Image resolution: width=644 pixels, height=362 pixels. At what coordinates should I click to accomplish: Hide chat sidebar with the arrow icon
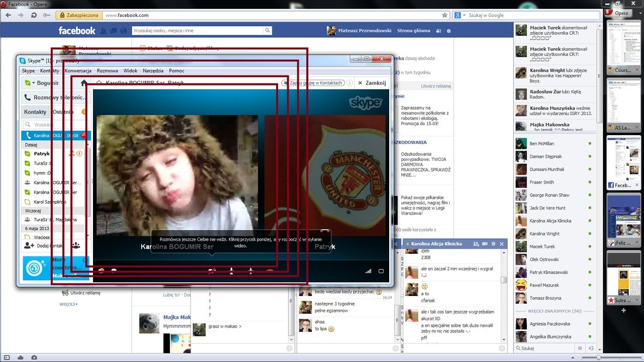pos(591,348)
